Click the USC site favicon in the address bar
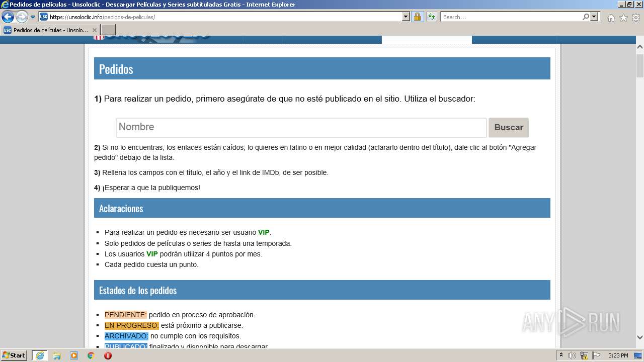This screenshot has height=362, width=644. point(44,17)
